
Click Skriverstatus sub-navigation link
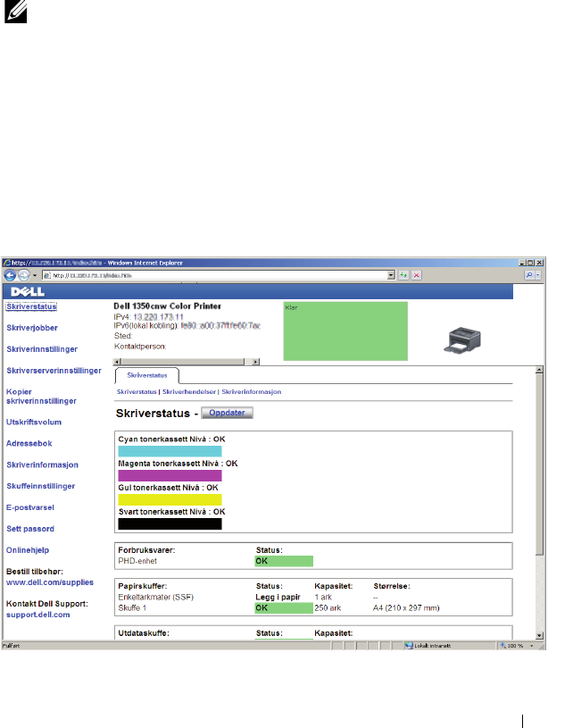pos(137,392)
